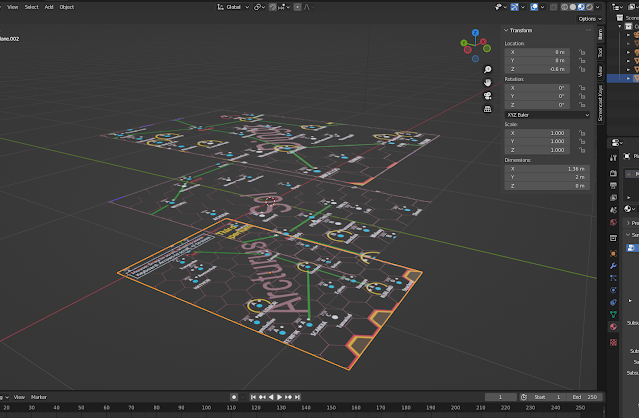Switch to solid shading

coord(573,7)
